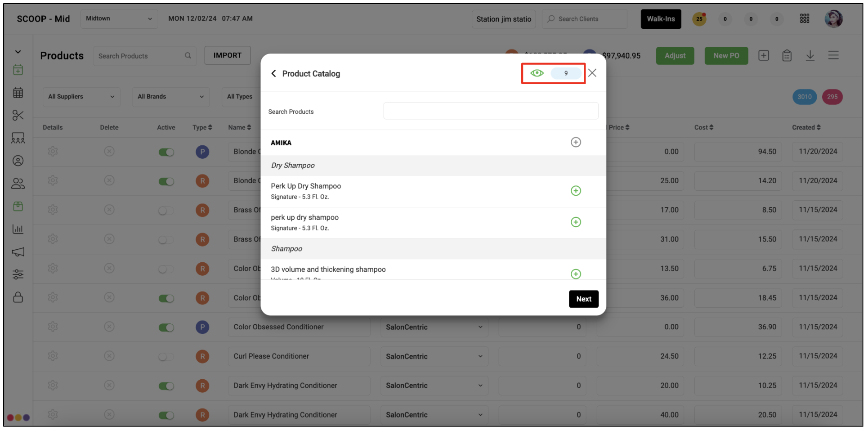The image size is (868, 431).
Task: Open the reports bar chart sidebar icon
Action: coord(18,229)
